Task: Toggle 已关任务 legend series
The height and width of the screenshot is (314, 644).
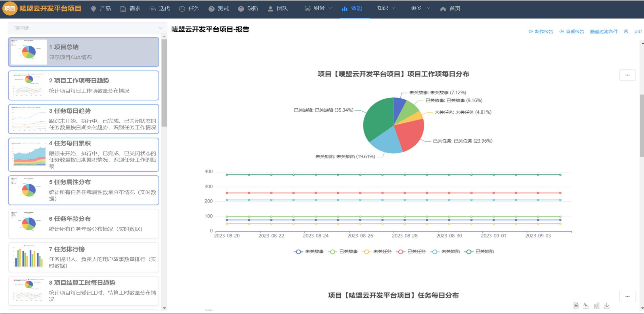Action: tap(411, 251)
